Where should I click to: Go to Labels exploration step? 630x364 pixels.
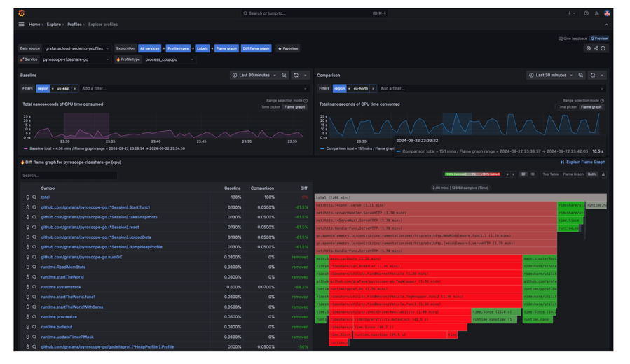pyautogui.click(x=202, y=48)
